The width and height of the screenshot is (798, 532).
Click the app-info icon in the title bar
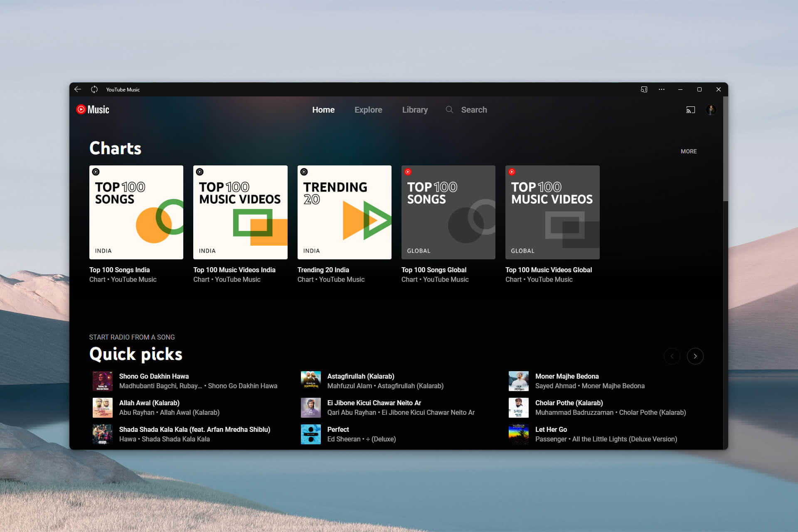[x=644, y=89]
